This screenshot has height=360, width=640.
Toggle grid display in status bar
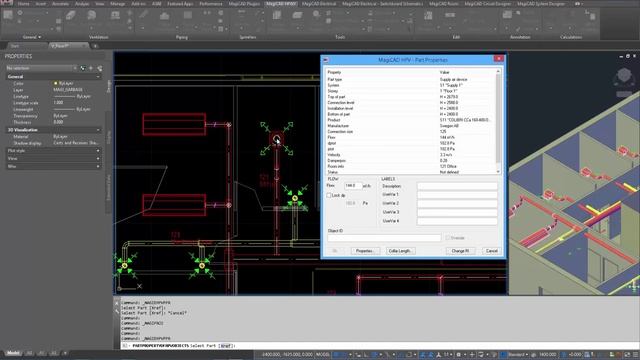[337, 354]
